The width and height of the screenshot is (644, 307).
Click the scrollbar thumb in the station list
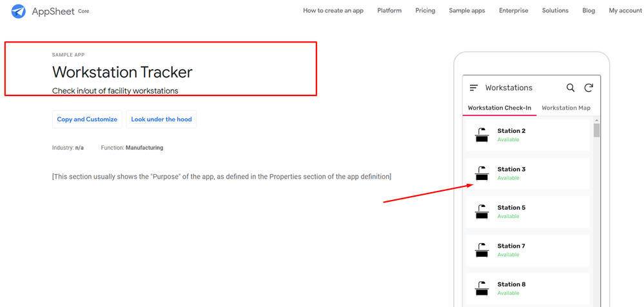point(596,130)
